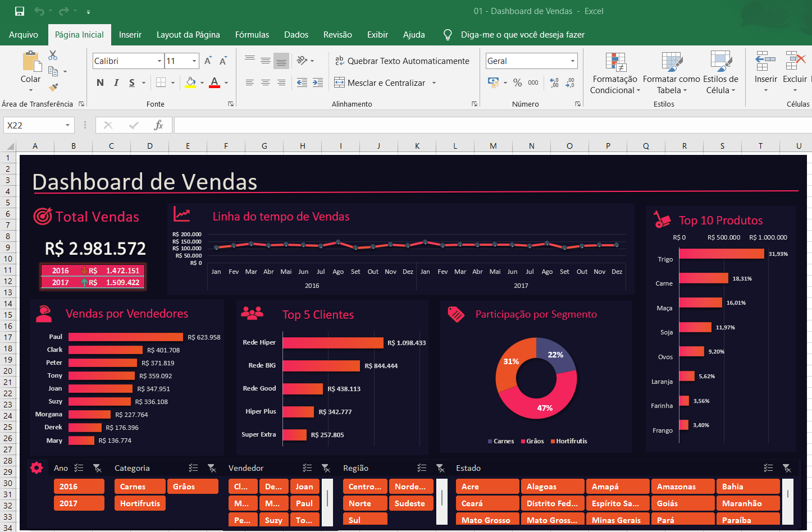
Task: Toggle multi-select on Ano slicer
Action: (79, 468)
